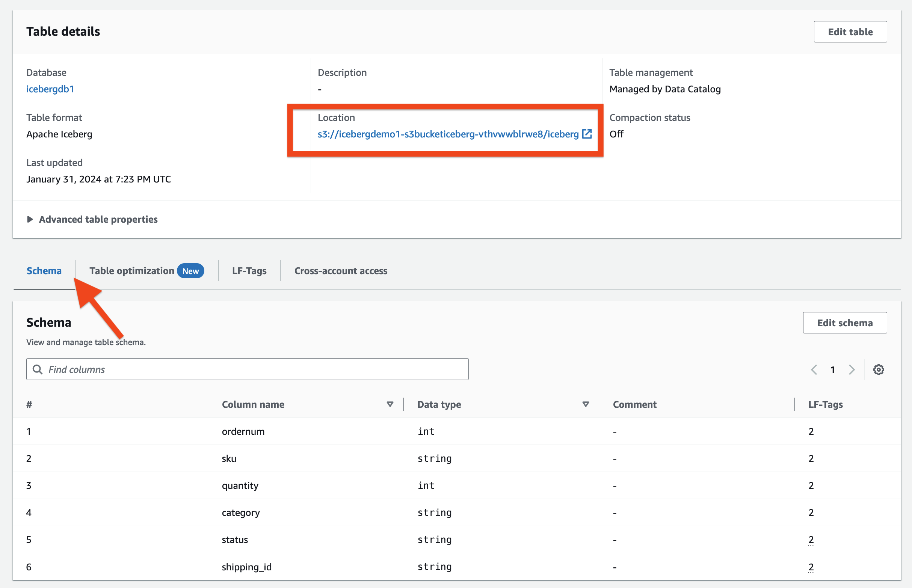The height and width of the screenshot is (588, 912).
Task: Show LF-Tags count for ordernum row
Action: pyautogui.click(x=811, y=431)
